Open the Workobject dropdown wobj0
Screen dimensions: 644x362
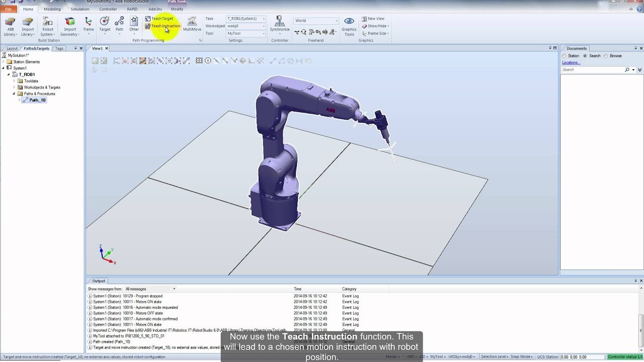(x=246, y=26)
